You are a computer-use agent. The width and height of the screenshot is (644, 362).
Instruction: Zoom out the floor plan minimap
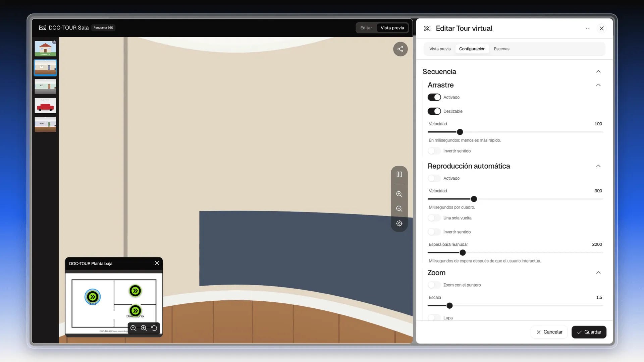point(133,328)
